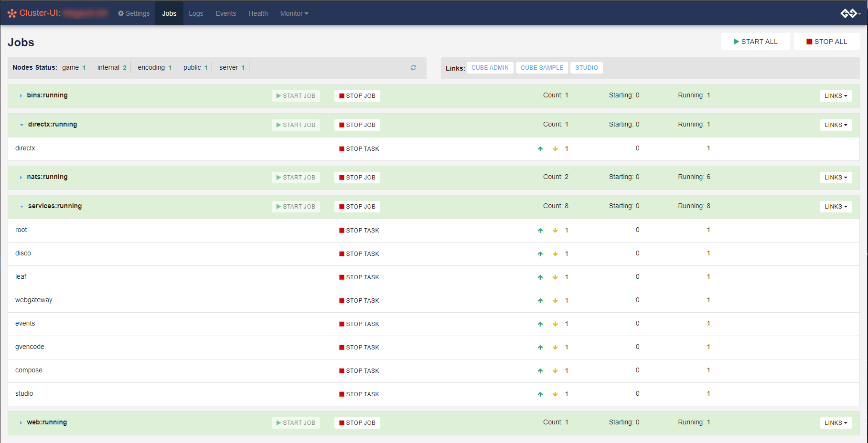Scale down the gvencode task
Viewport: 868px width, 443px height.
(x=555, y=348)
